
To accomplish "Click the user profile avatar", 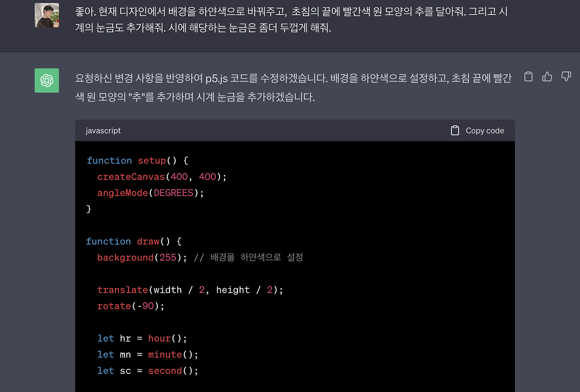I will coord(47,15).
